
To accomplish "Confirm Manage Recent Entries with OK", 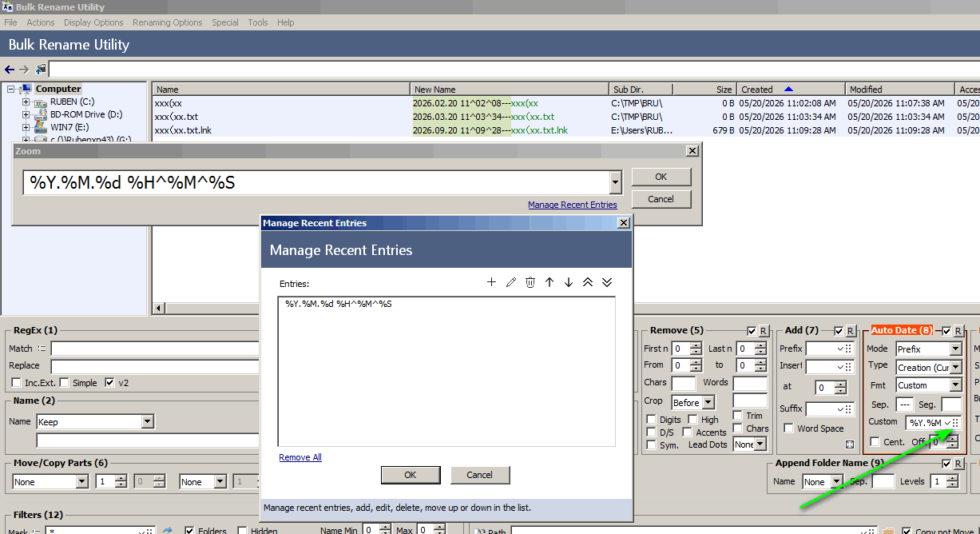I will pos(410,475).
